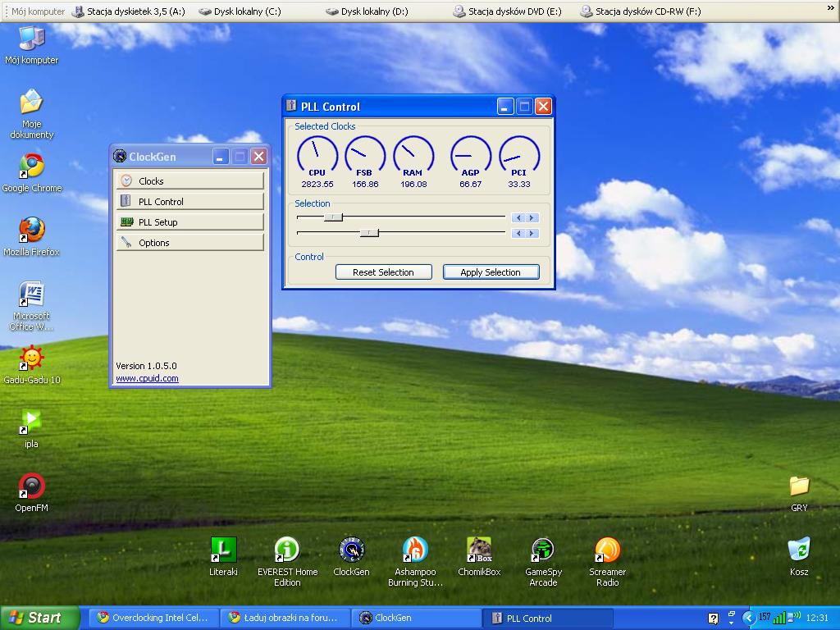This screenshot has width=840, height=630.
Task: Switch to Overclocking Intel taskbar tab
Action: [x=153, y=618]
